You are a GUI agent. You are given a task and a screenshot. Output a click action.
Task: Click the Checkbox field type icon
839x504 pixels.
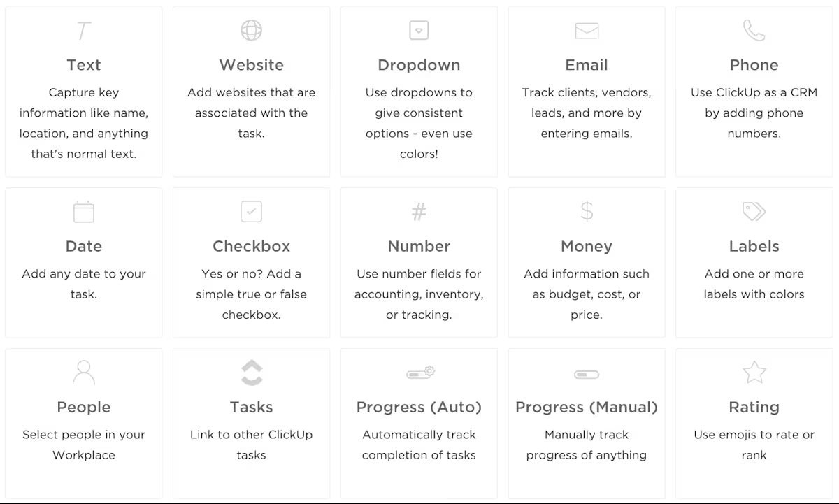tap(251, 211)
